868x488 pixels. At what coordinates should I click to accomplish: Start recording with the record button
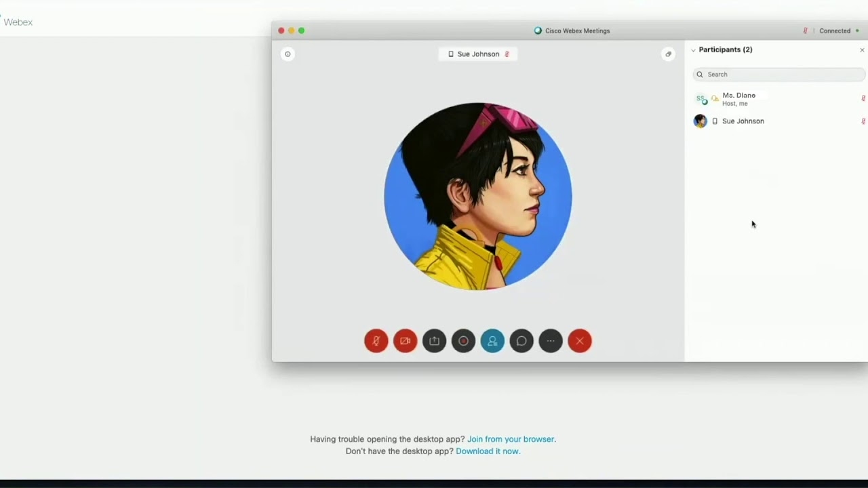click(x=463, y=341)
